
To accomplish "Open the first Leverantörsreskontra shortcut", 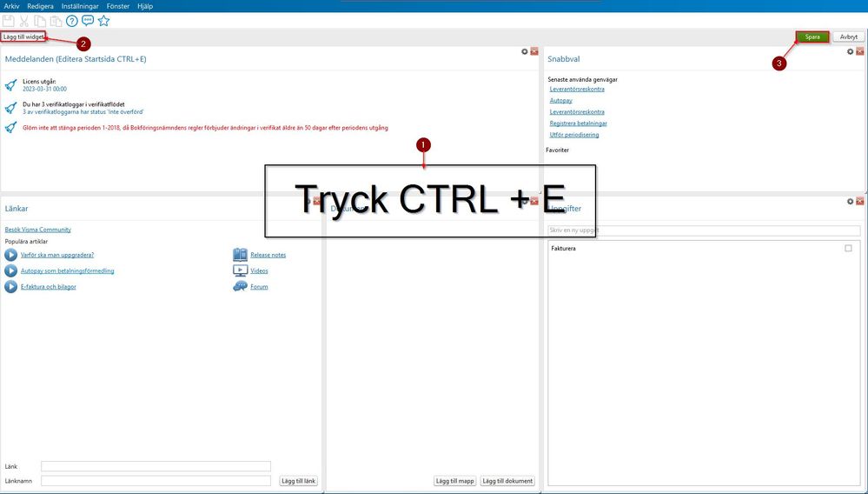I will 577,90.
